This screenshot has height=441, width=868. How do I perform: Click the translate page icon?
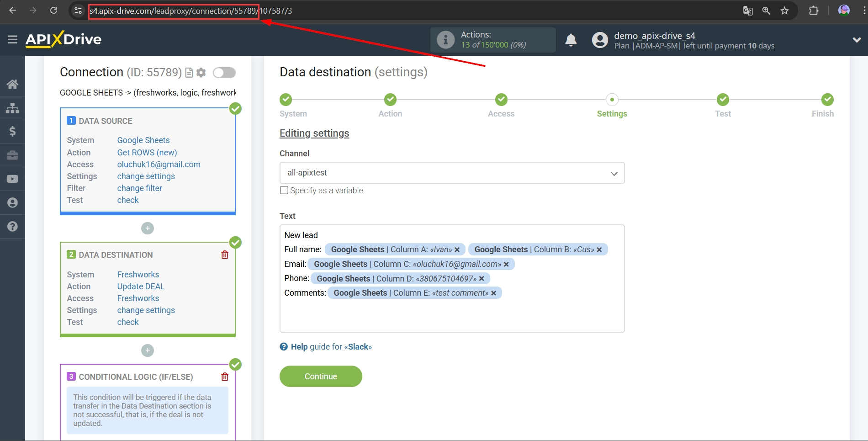[x=748, y=11]
